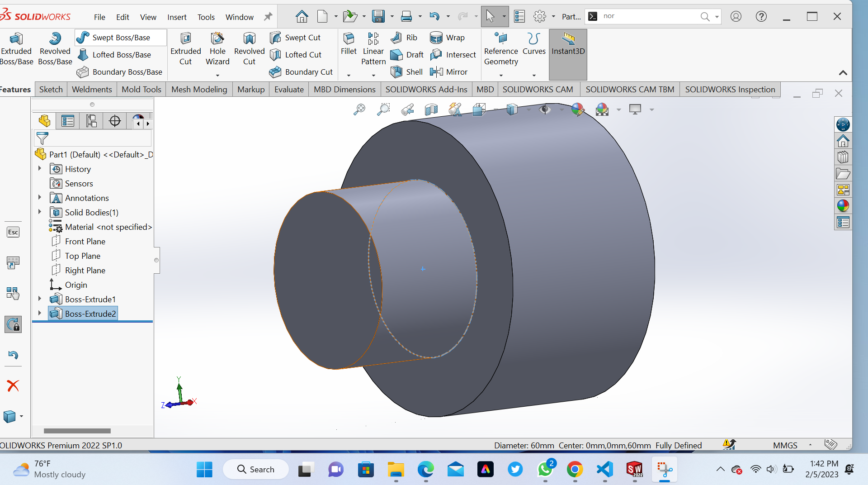Open the ConfigurationManager tab

pyautogui.click(x=91, y=121)
